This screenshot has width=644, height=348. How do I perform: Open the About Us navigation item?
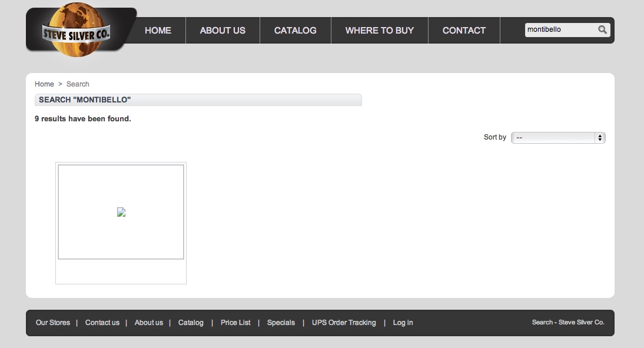tap(223, 31)
